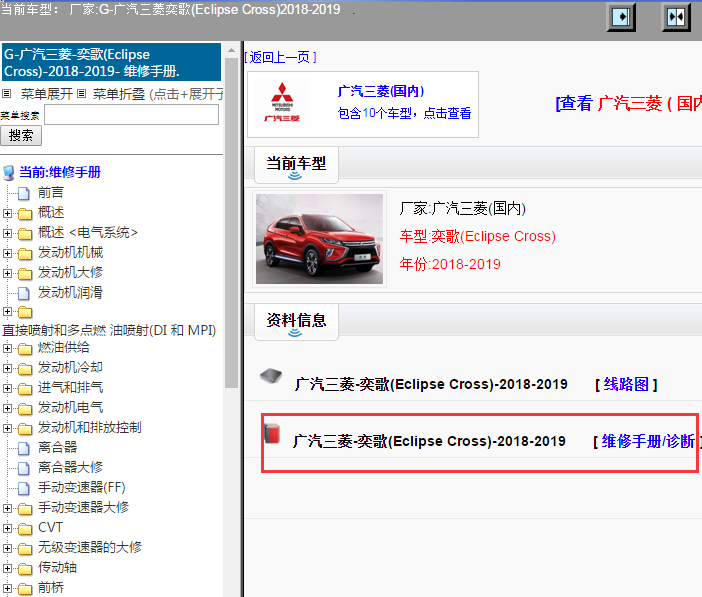The width and height of the screenshot is (702, 597).
Task: Click 包含10个车型,点击查看 link
Action: (x=404, y=113)
